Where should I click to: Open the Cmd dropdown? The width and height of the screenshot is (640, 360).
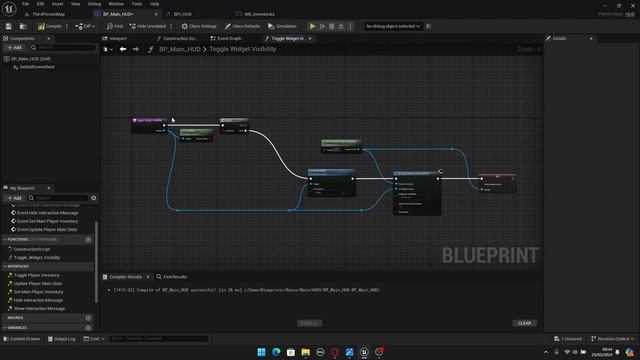[x=94, y=339]
